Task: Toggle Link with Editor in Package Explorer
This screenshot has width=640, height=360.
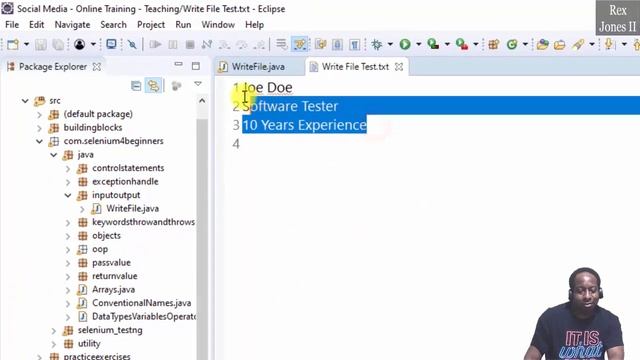Action: 153,86
